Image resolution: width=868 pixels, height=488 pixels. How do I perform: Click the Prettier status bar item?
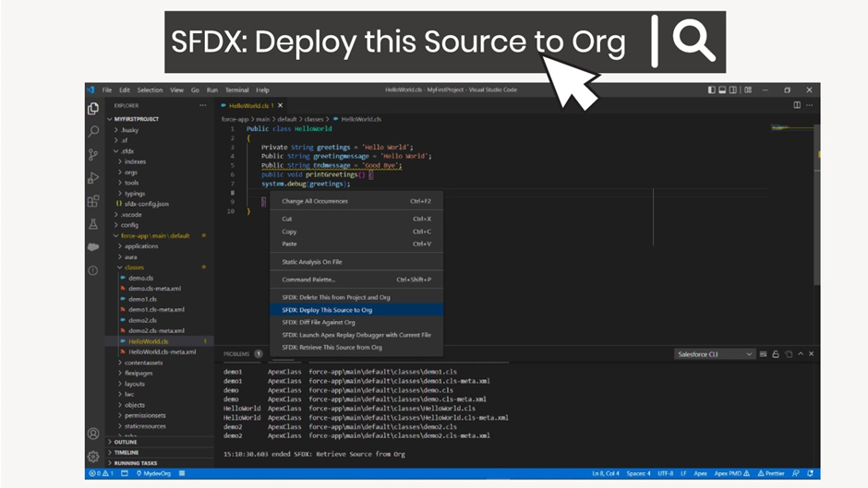(771, 473)
